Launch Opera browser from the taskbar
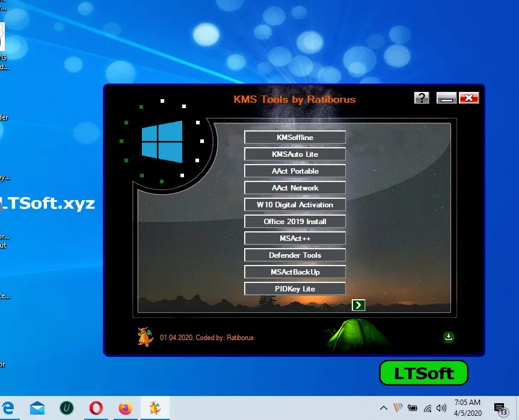 click(96, 408)
